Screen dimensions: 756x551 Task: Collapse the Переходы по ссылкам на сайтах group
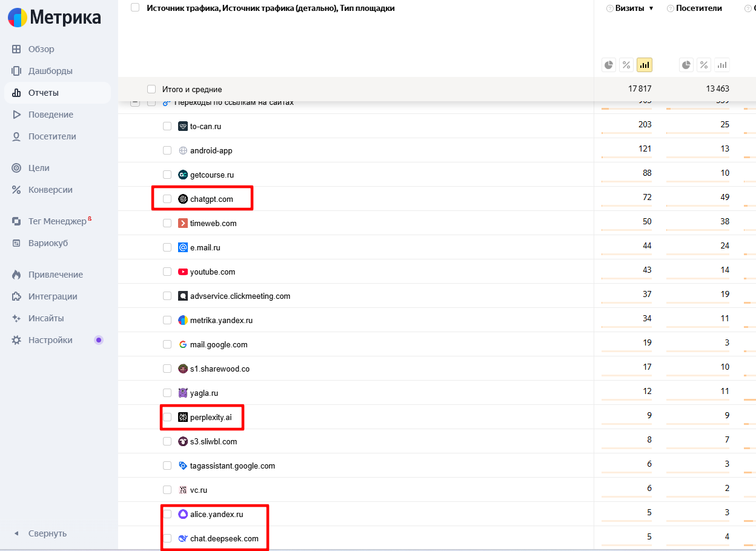pos(135,104)
